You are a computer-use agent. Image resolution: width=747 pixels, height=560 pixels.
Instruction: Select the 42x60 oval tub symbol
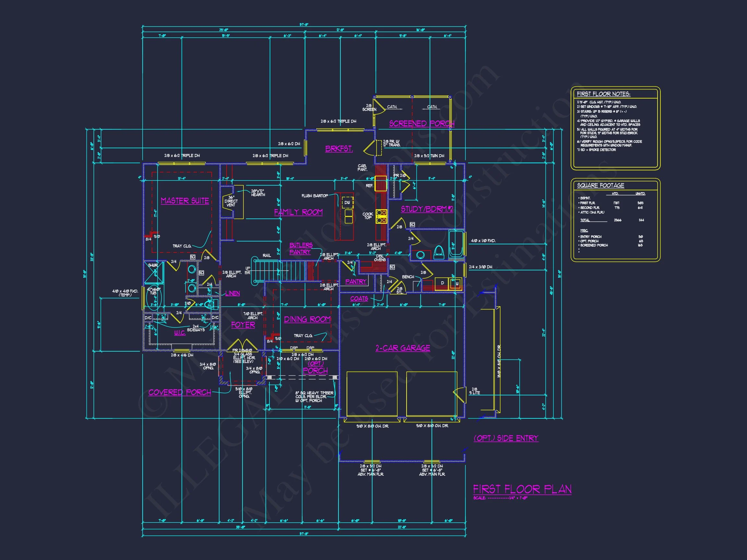click(154, 298)
